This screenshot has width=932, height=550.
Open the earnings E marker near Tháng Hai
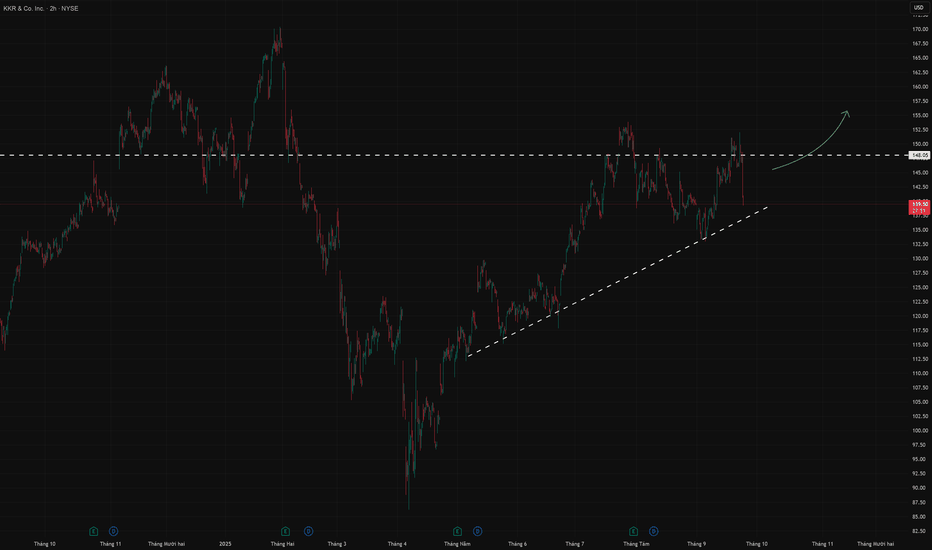285,531
